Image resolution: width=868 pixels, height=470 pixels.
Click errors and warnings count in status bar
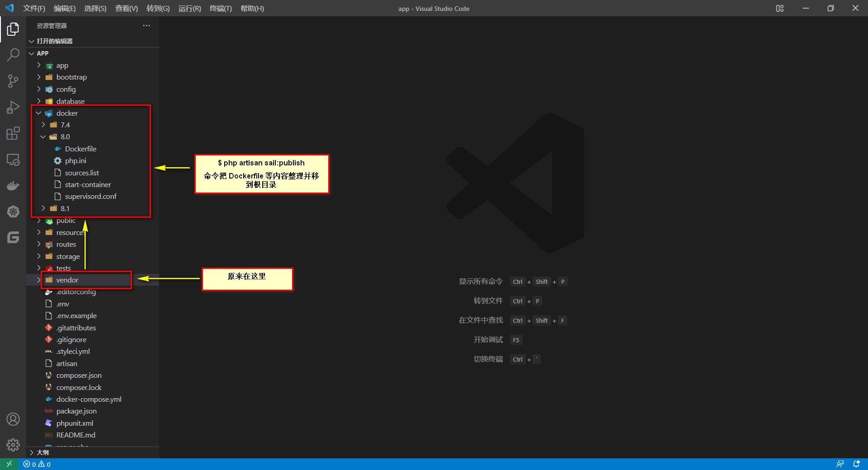coord(37,464)
